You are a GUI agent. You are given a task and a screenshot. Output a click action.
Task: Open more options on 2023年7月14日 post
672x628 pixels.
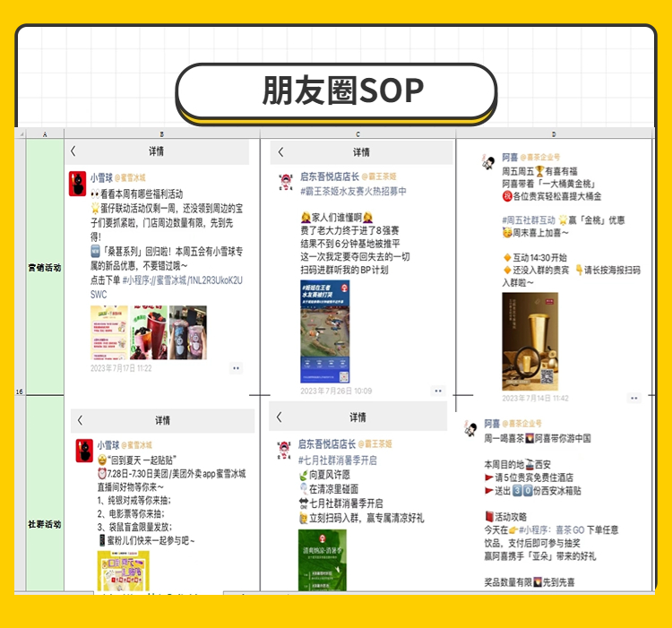pyautogui.click(x=634, y=398)
